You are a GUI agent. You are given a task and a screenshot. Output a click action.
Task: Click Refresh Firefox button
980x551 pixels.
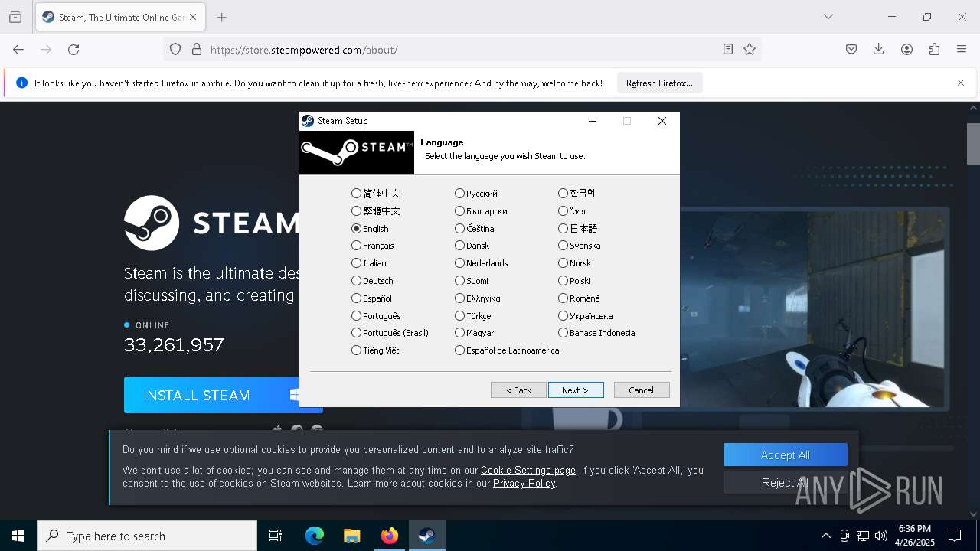pos(659,83)
